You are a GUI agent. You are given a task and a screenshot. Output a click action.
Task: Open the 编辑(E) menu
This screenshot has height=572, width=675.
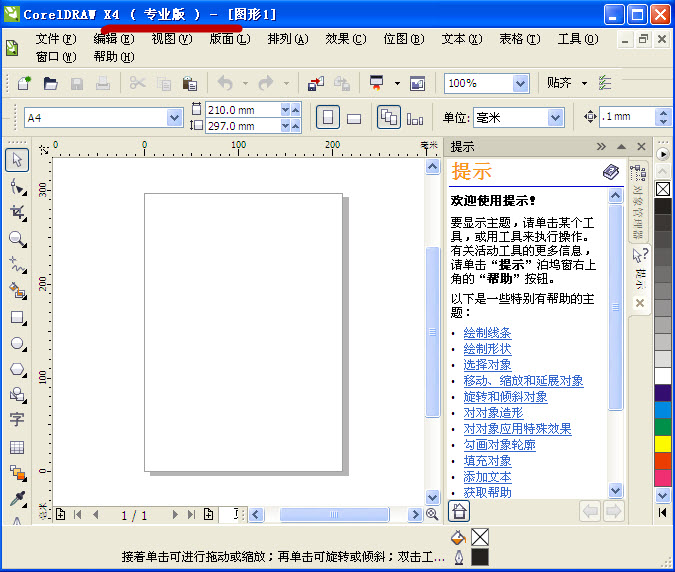pyautogui.click(x=114, y=39)
